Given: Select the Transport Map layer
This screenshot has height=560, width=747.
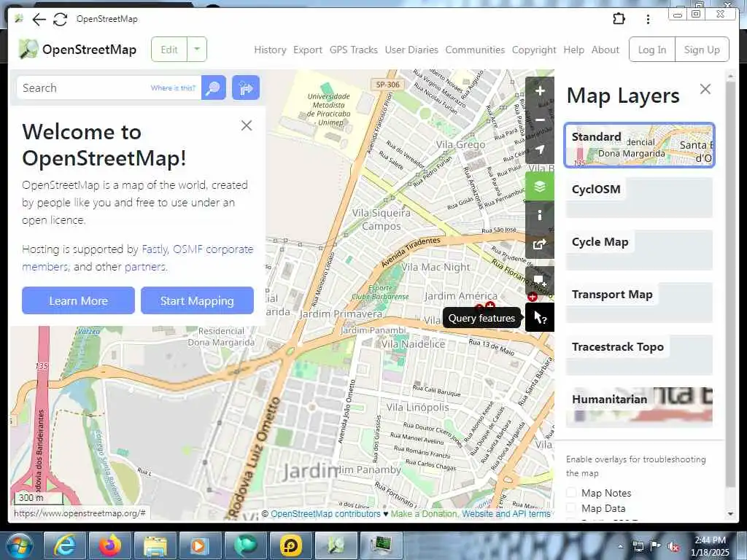Looking at the screenshot, I should coord(639,302).
